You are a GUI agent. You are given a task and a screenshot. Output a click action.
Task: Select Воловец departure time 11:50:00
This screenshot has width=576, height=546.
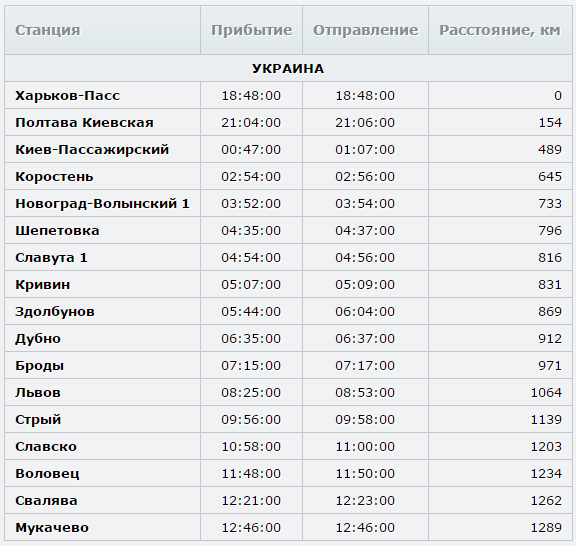[365, 474]
